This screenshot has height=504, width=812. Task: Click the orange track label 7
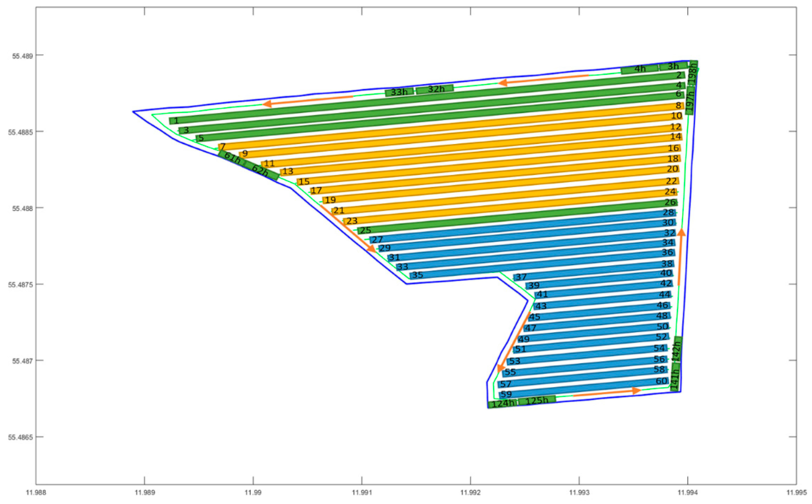point(223,147)
